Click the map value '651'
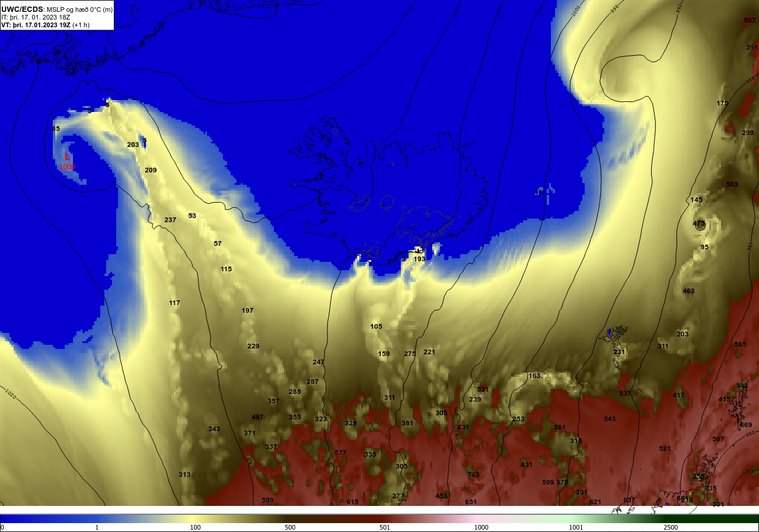Screen dimensions: 759x532 471,502
